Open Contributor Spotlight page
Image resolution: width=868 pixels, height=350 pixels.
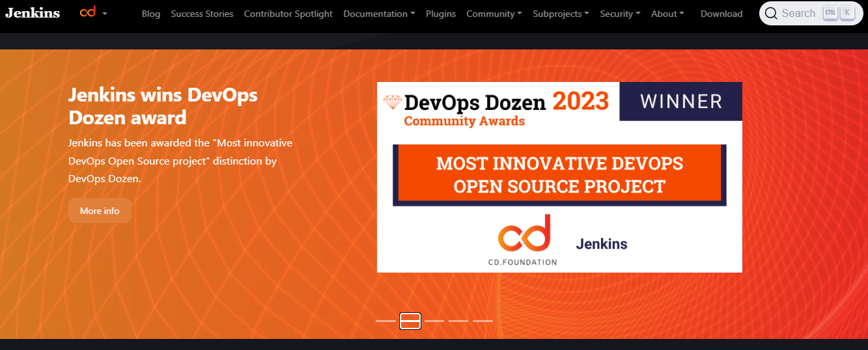click(288, 14)
